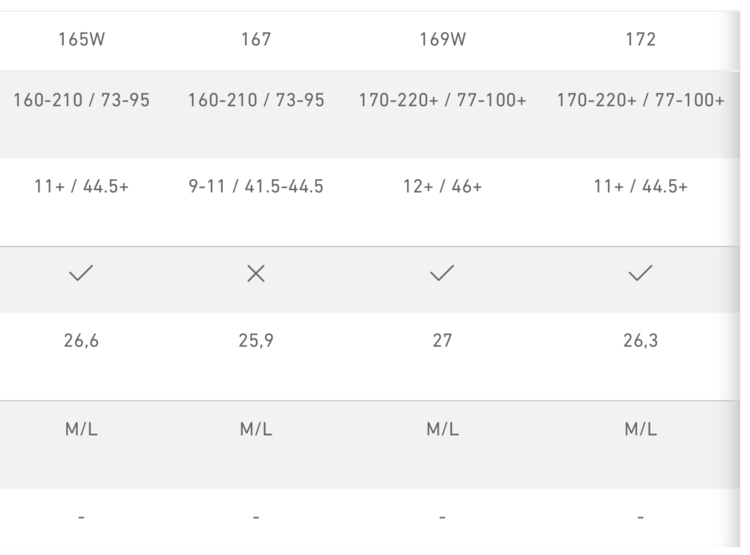
Task: Click the 26,3 waist width value
Action: [640, 341]
